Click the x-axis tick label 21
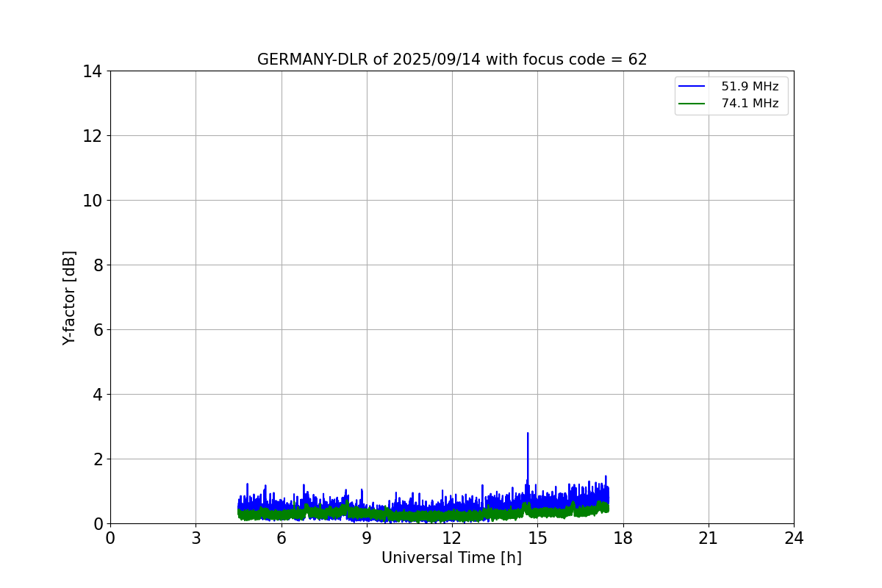Screen dimensions: 882x588 [709, 538]
